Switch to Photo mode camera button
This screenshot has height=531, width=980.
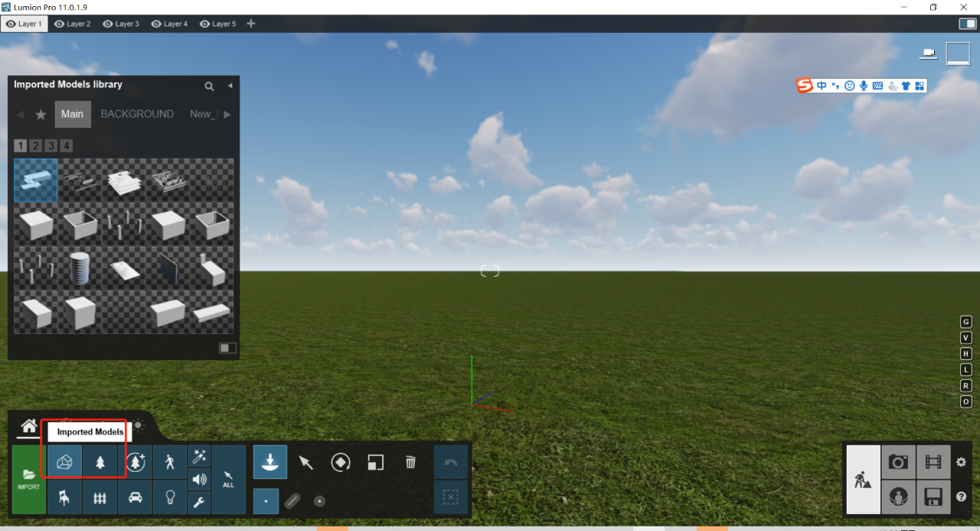[898, 462]
